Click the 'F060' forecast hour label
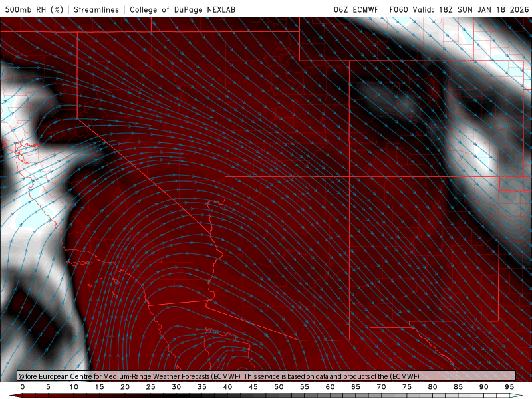 click(x=398, y=9)
